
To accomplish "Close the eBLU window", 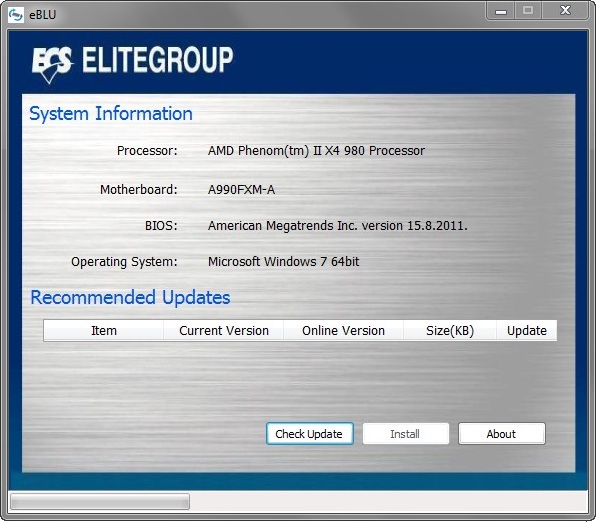I will coord(565,11).
